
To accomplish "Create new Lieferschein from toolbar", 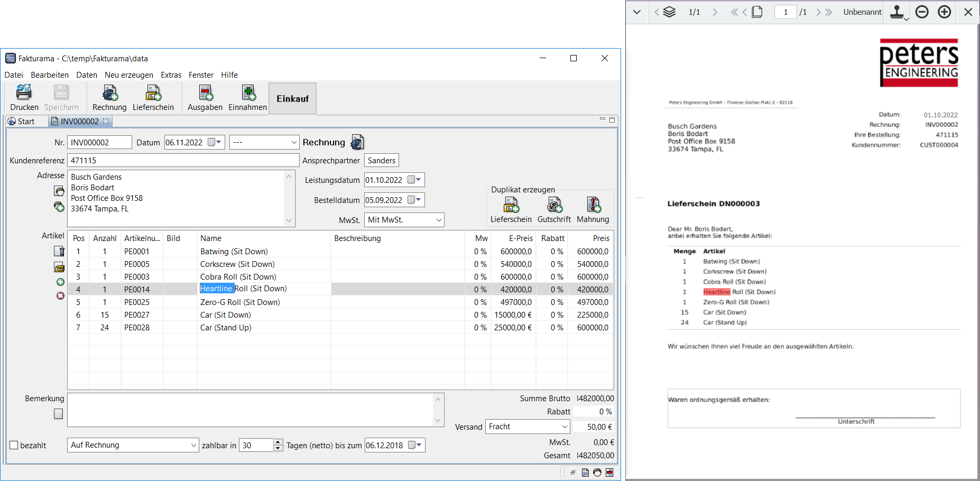I will coord(153,94).
